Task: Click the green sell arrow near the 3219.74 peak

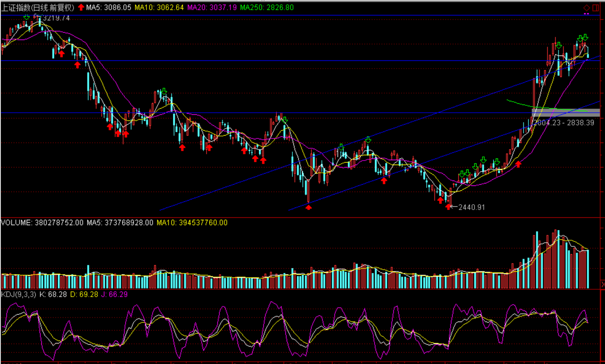Action: (27, 17)
